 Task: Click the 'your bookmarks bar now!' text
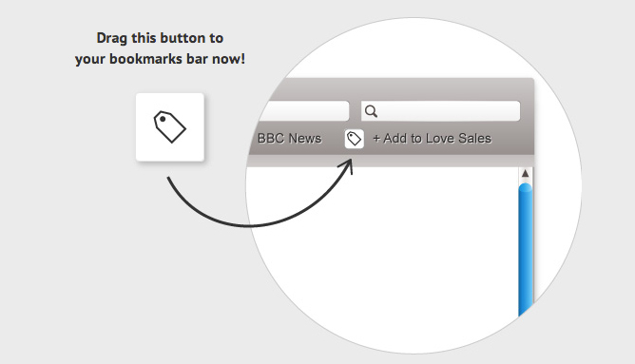point(160,59)
